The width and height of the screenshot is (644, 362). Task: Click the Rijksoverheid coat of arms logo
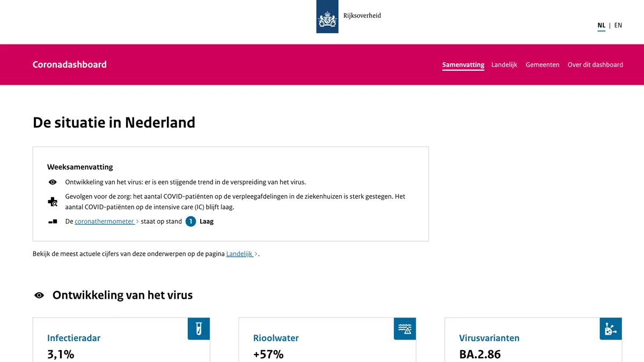tap(327, 17)
